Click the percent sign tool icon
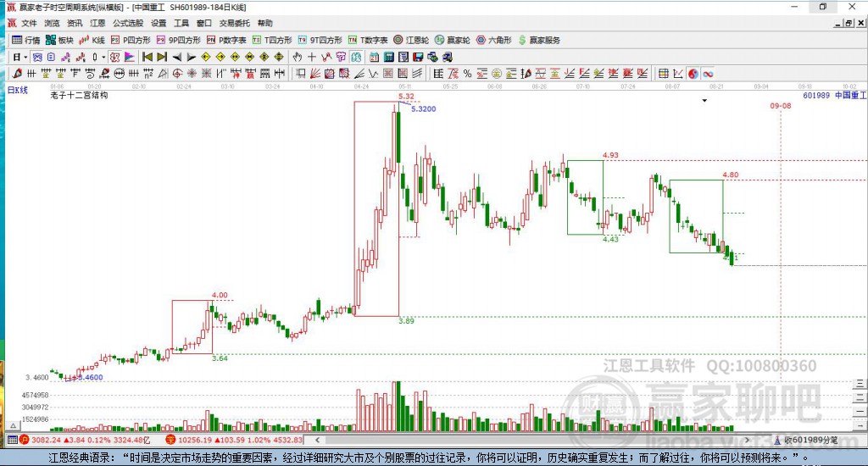 coord(468,74)
